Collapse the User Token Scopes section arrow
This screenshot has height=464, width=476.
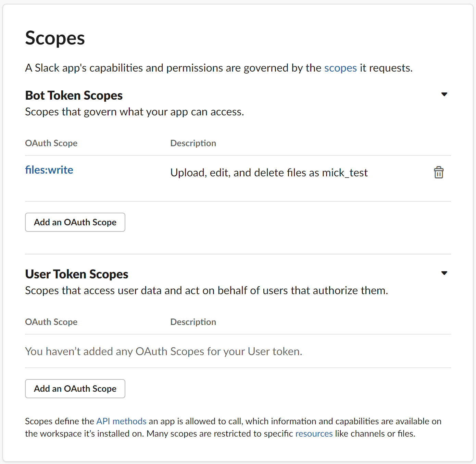coord(444,273)
